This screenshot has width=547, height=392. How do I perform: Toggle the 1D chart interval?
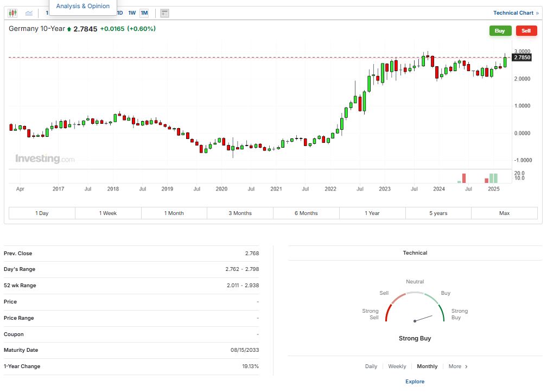(x=120, y=13)
